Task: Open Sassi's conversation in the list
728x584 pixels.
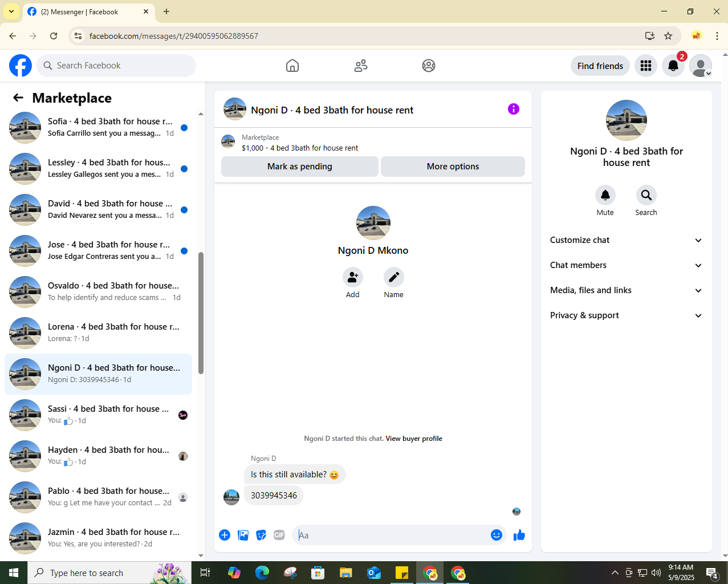Action: (98, 415)
